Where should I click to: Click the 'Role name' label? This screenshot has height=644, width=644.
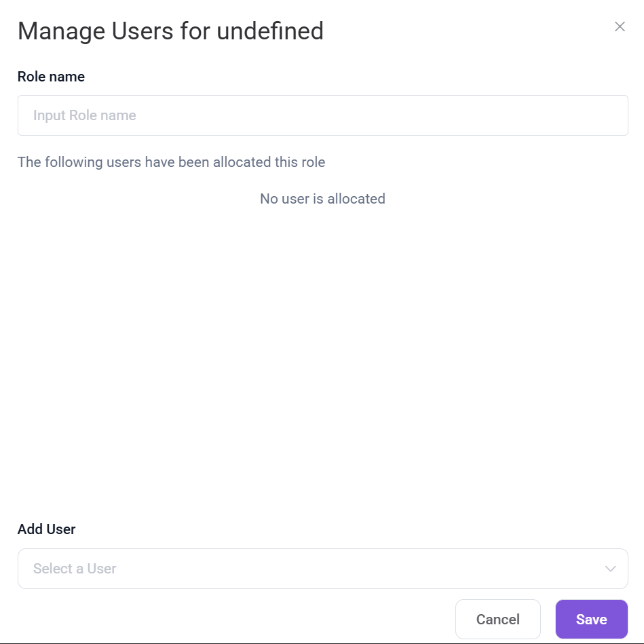pos(51,77)
